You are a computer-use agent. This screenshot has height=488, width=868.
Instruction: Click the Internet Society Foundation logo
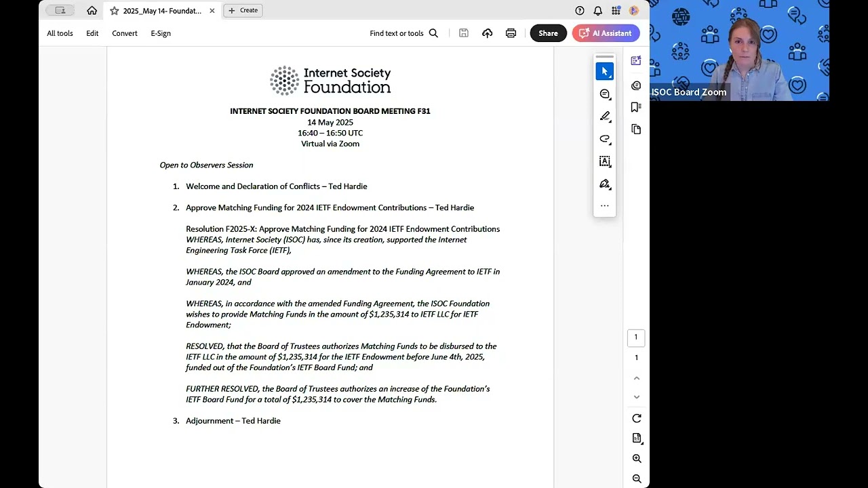pos(330,81)
